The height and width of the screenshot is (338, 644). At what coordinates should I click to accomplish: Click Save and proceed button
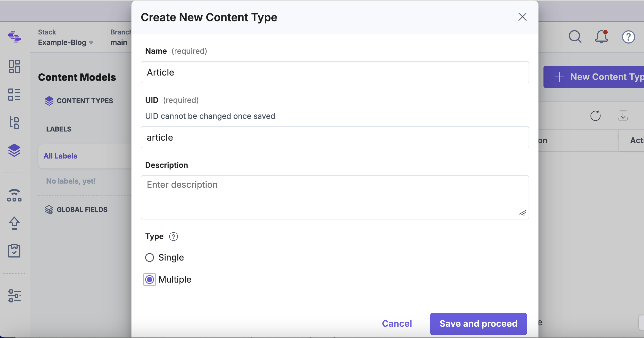(x=478, y=324)
